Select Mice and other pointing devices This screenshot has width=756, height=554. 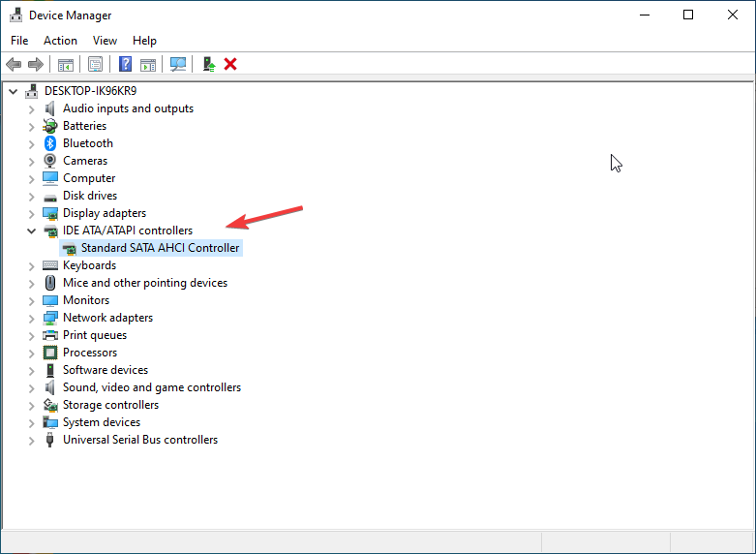pos(144,283)
